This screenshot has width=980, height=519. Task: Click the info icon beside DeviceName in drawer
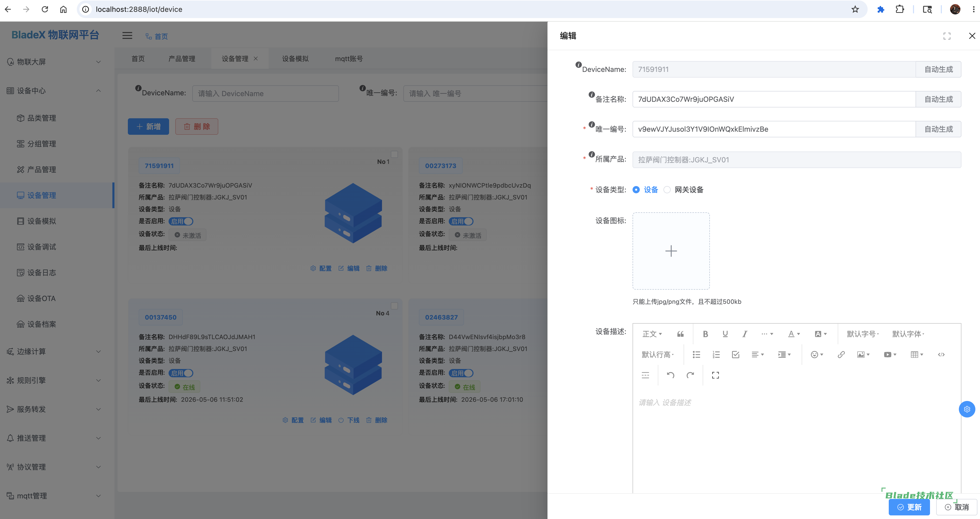pos(578,65)
